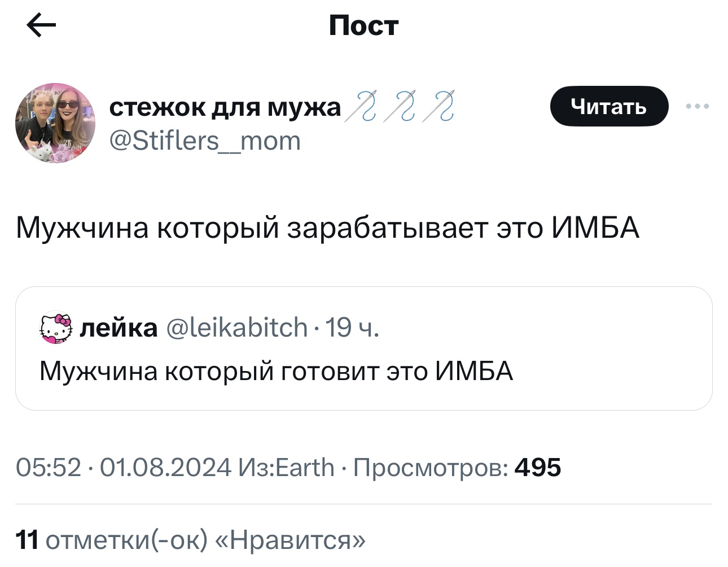
Task: Tap the Hello Kitty avatar of лейка
Action: coord(56,327)
